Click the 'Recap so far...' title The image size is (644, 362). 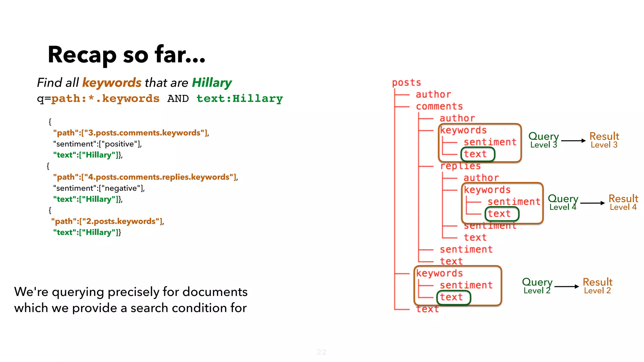point(126,55)
